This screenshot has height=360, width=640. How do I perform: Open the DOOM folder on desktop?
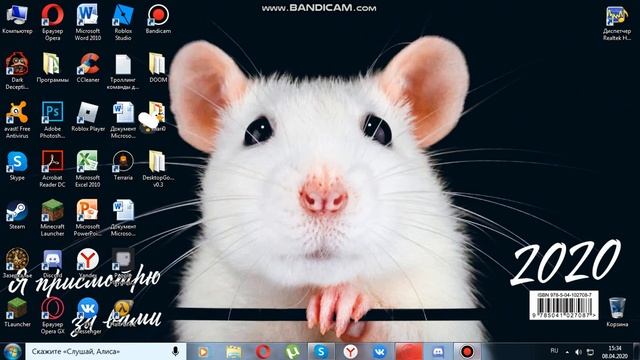[x=158, y=68]
